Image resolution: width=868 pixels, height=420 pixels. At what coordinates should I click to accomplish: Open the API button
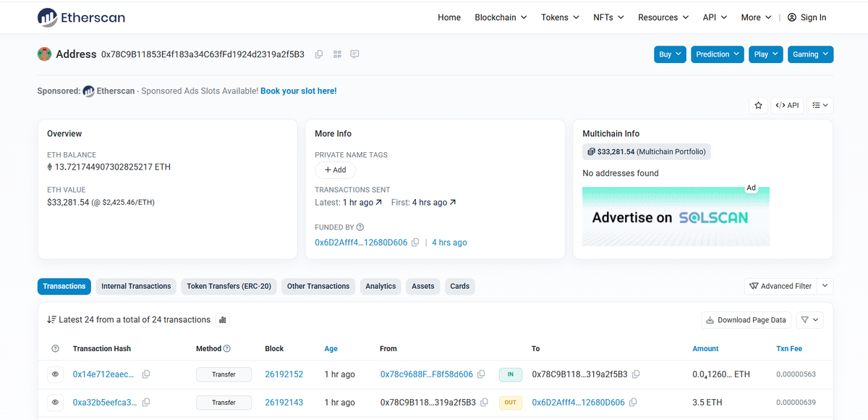tap(787, 105)
